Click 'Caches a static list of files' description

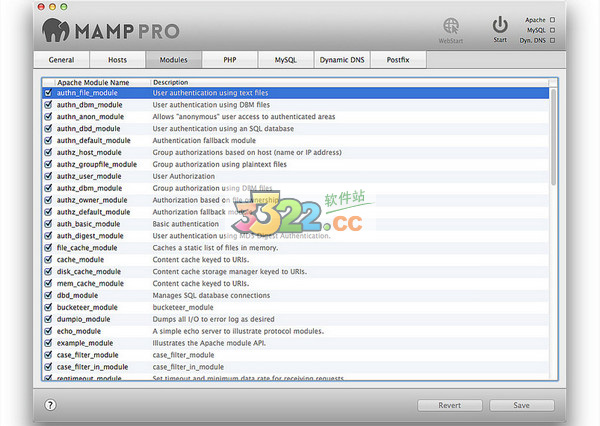[x=215, y=247]
